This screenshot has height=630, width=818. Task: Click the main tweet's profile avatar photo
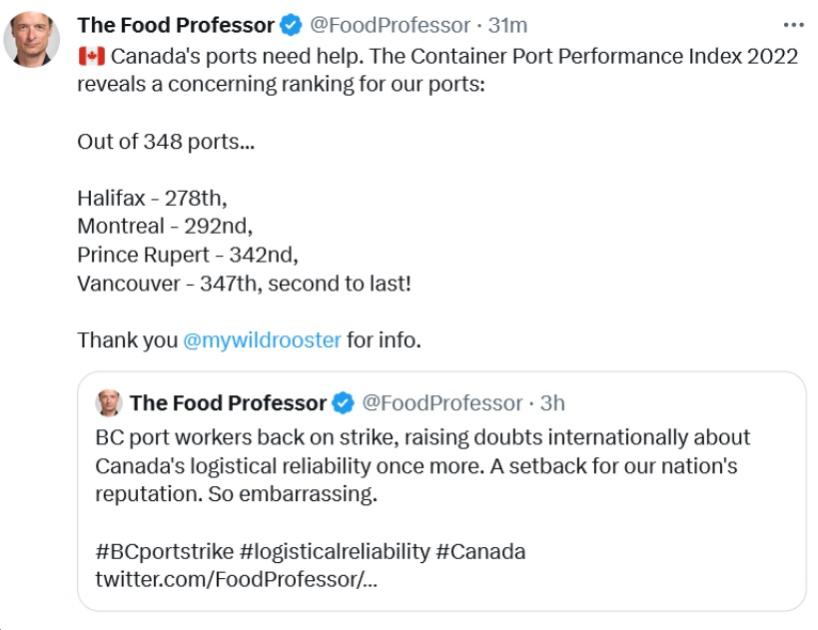(x=32, y=40)
